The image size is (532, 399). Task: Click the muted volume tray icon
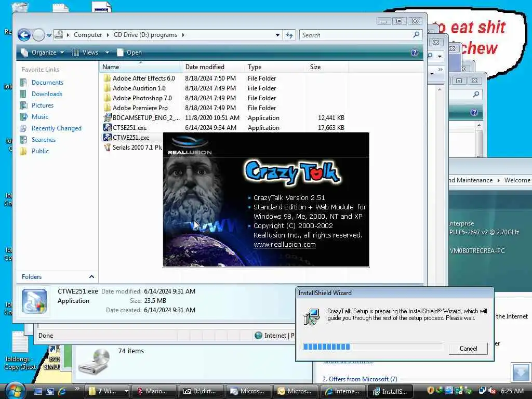click(x=492, y=391)
